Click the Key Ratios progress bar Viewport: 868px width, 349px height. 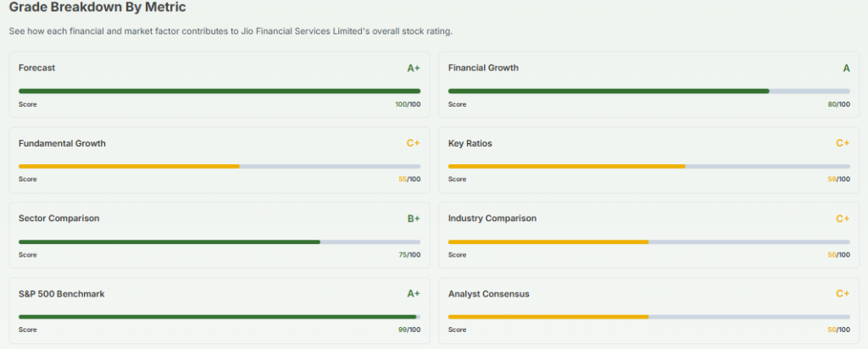(x=648, y=167)
